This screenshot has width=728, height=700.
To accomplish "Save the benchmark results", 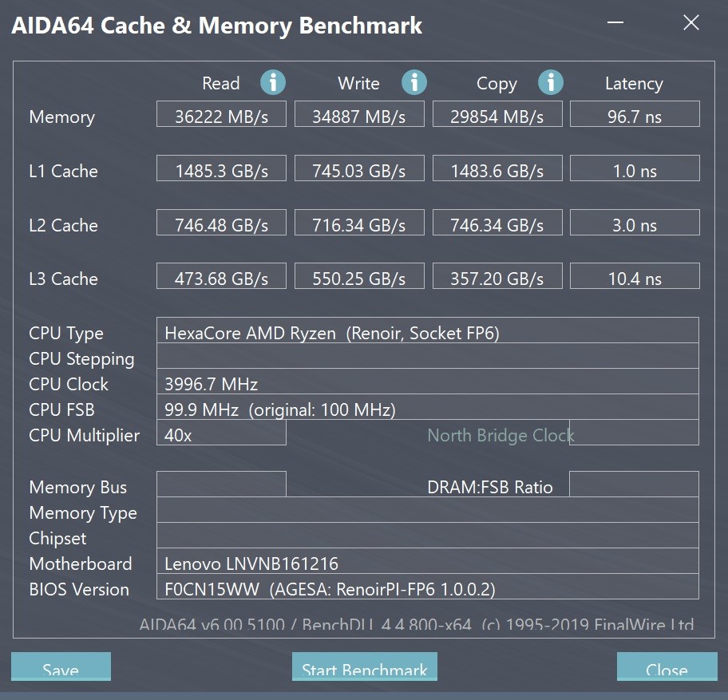I will (x=61, y=666).
